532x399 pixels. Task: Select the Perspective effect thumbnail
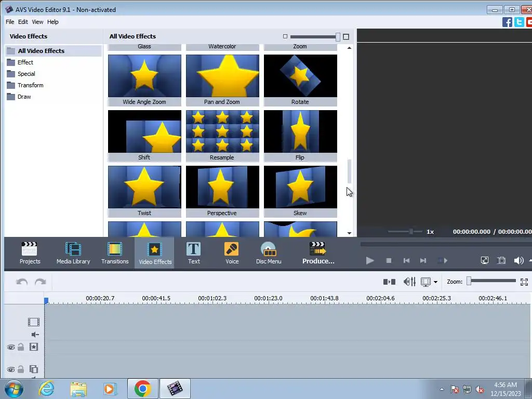(x=222, y=191)
